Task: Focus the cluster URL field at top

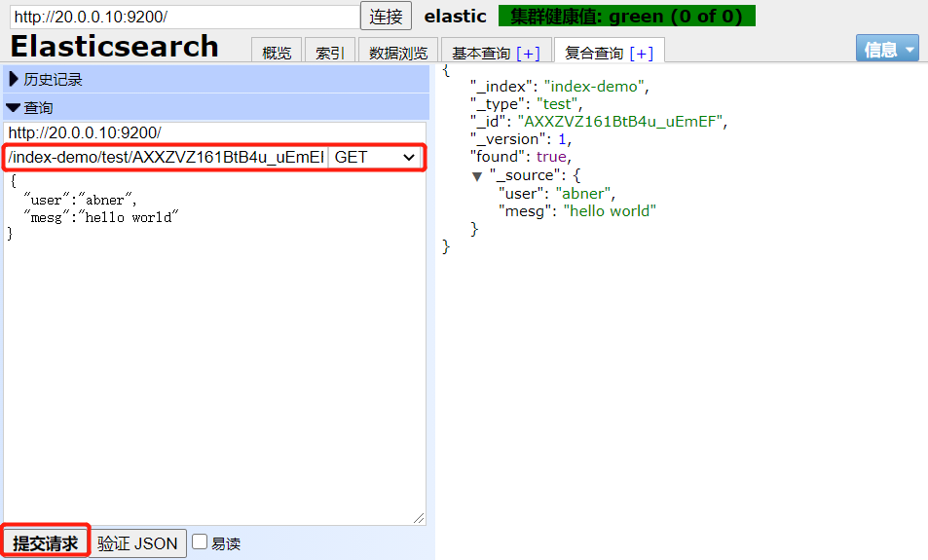Action: coord(185,17)
